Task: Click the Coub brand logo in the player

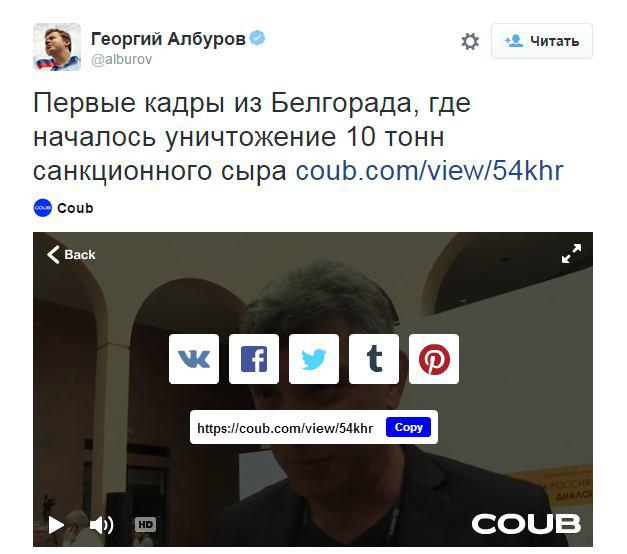Action: pyautogui.click(x=526, y=524)
